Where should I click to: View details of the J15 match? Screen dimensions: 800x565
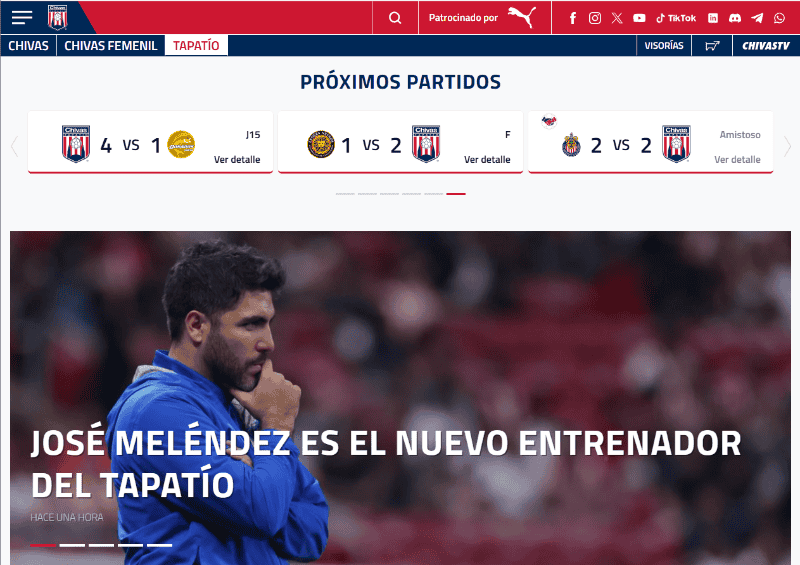tap(237, 160)
